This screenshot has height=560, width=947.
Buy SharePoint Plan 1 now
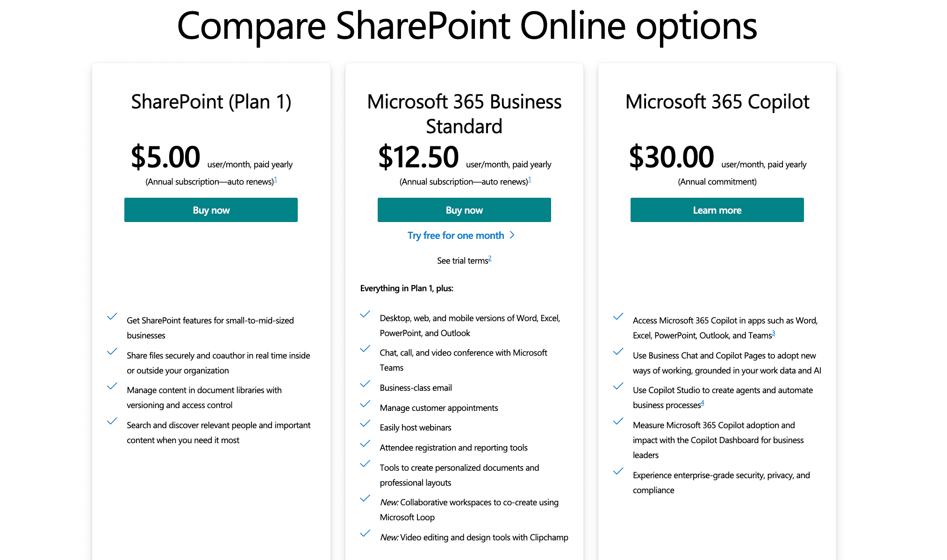211,210
